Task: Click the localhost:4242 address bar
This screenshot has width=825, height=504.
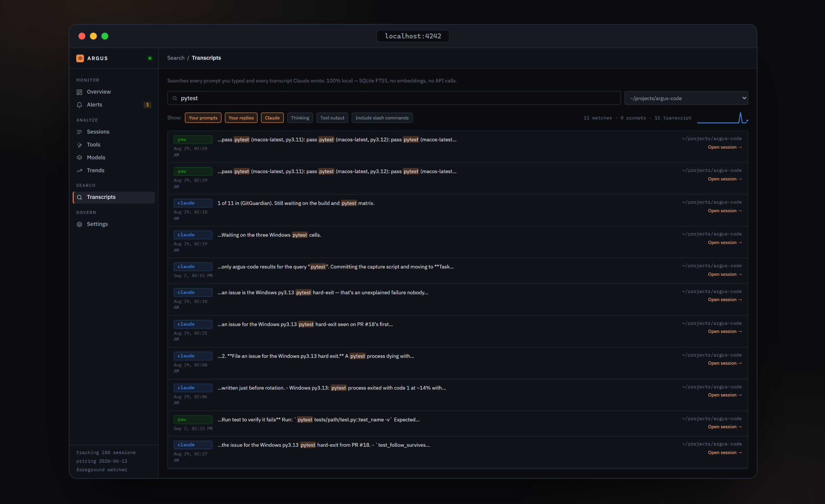Action: (x=412, y=36)
